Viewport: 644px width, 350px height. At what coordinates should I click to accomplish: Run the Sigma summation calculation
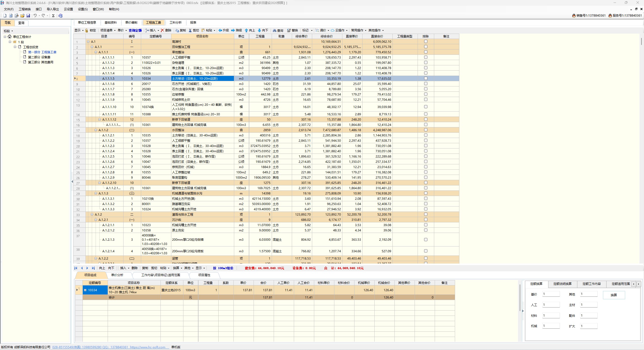coord(53,16)
